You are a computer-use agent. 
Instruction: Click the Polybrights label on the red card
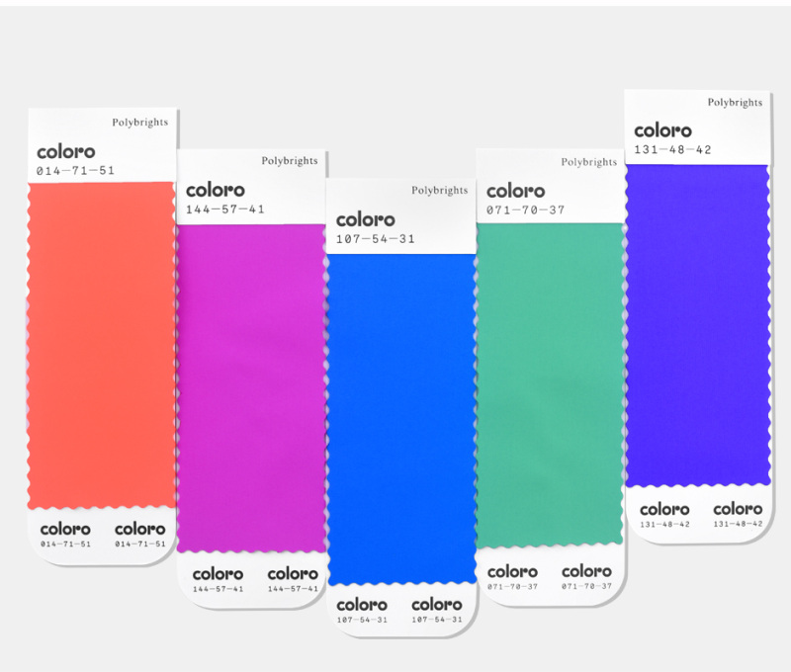click(x=139, y=123)
